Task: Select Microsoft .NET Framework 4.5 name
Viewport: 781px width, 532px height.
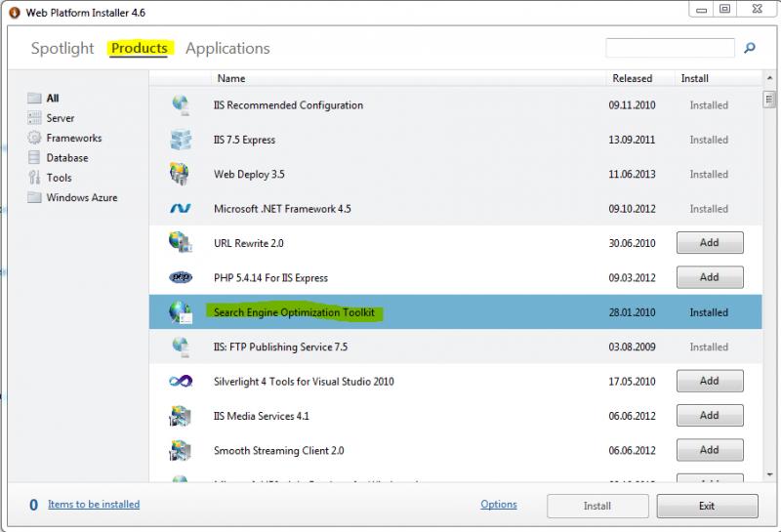Action: click(282, 209)
